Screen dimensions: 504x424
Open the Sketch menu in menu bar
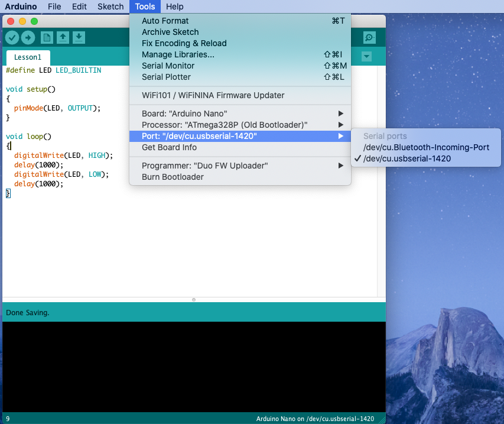110,7
